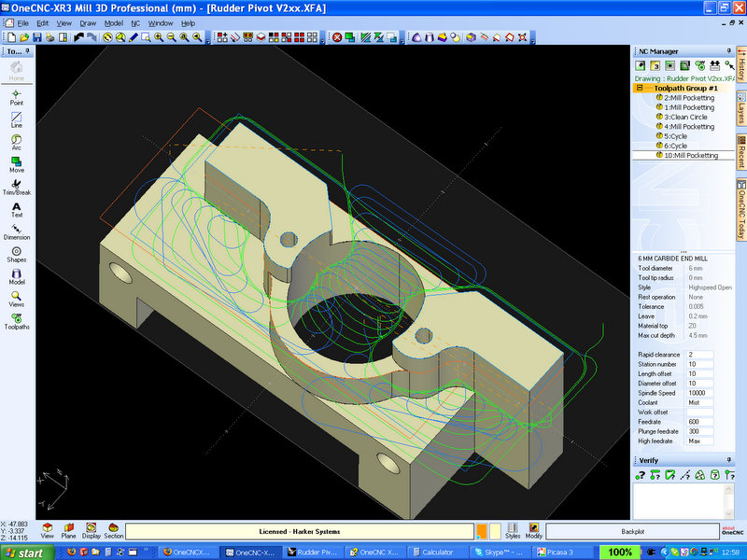
Task: Pin the Verify panel
Action: 727,461
